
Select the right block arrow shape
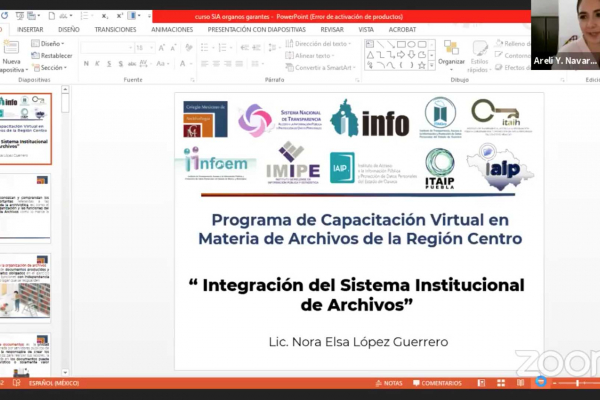pos(401,55)
